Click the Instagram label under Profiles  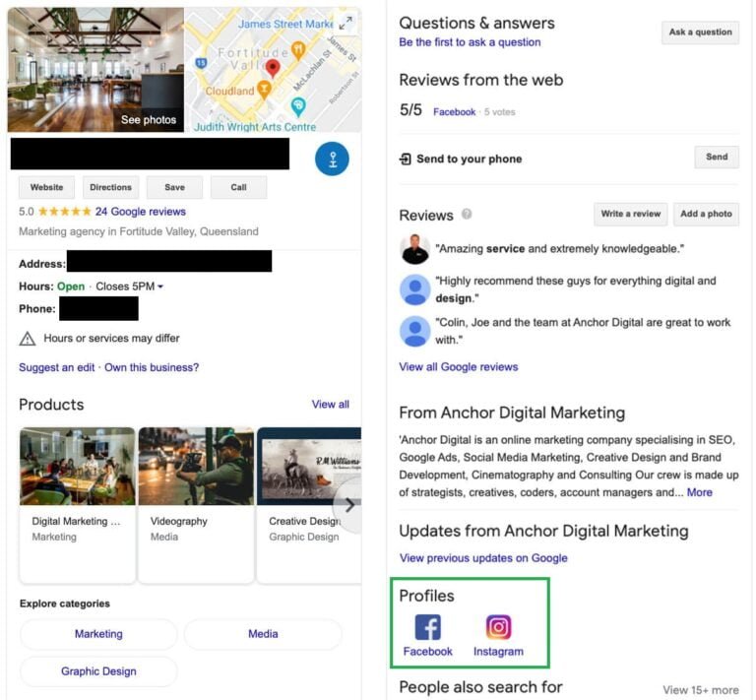[x=498, y=652]
